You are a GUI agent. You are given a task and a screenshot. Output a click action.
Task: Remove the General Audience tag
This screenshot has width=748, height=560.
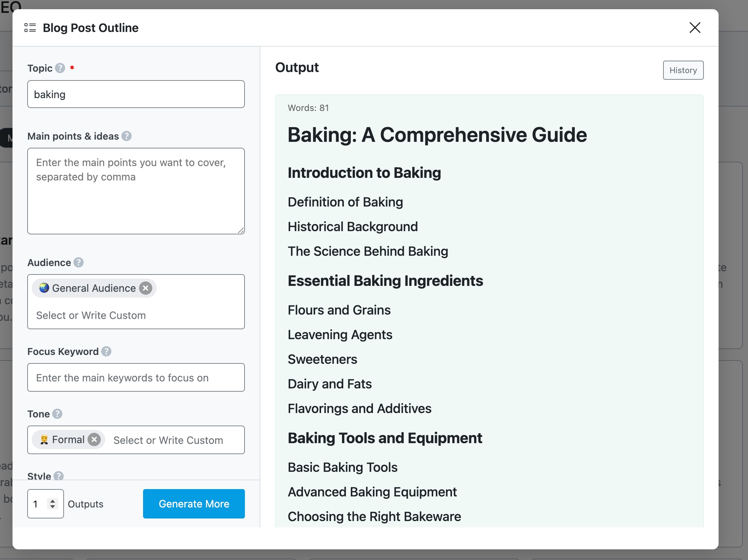coord(146,288)
